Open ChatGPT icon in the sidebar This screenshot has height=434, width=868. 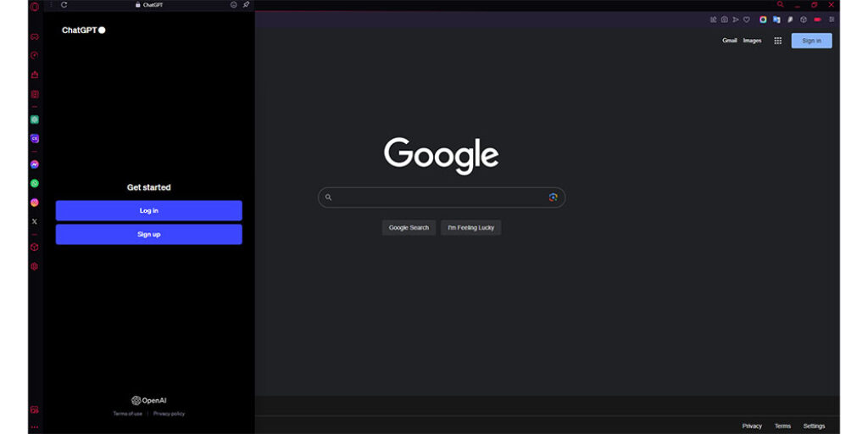click(34, 120)
